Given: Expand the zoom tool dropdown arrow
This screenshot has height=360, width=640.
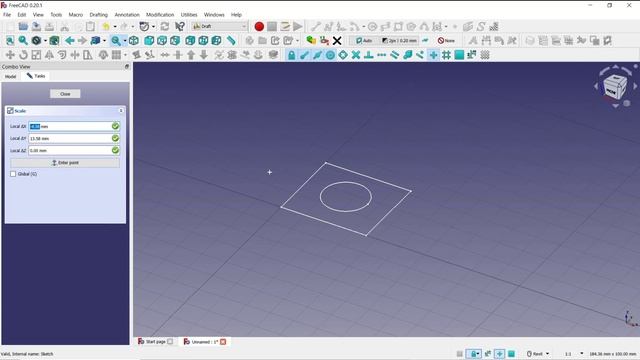Looking at the screenshot, I should click(x=124, y=40).
